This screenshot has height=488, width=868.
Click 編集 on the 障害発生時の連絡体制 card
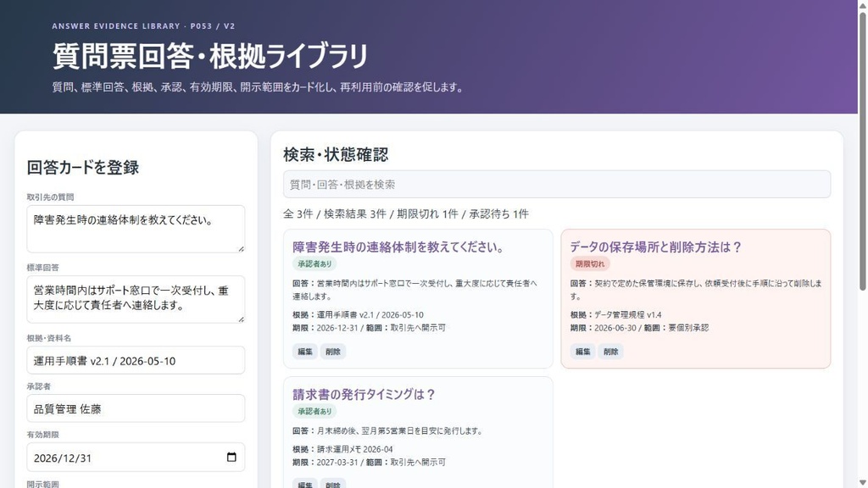point(305,352)
